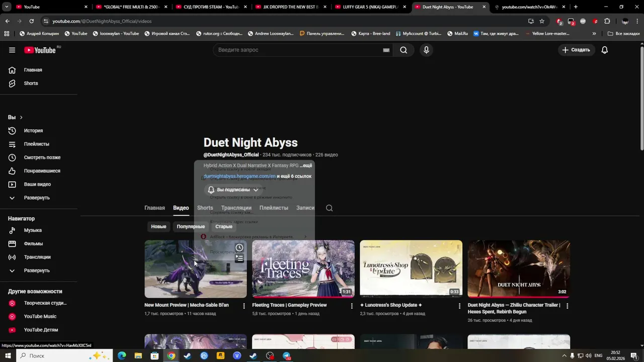The width and height of the screenshot is (644, 362).
Task: Select the channel Видео tab
Action: (x=181, y=208)
